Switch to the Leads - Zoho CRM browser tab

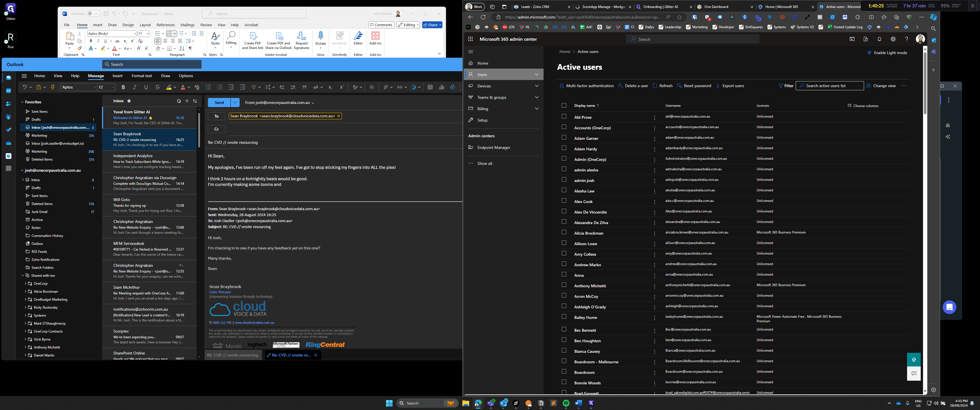pos(542,7)
